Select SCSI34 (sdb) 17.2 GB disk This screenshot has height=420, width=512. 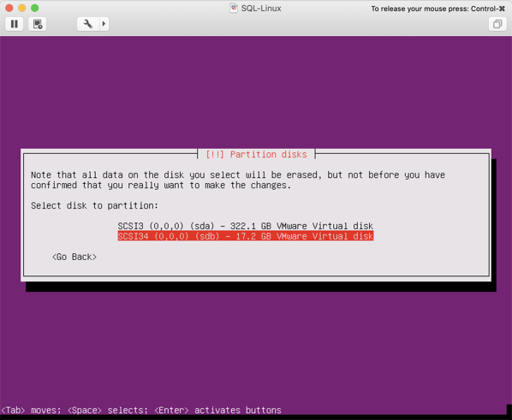pyautogui.click(x=245, y=236)
